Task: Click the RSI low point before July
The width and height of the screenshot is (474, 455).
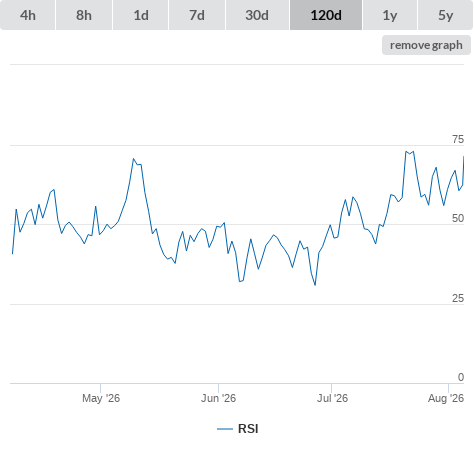Action: [315, 285]
